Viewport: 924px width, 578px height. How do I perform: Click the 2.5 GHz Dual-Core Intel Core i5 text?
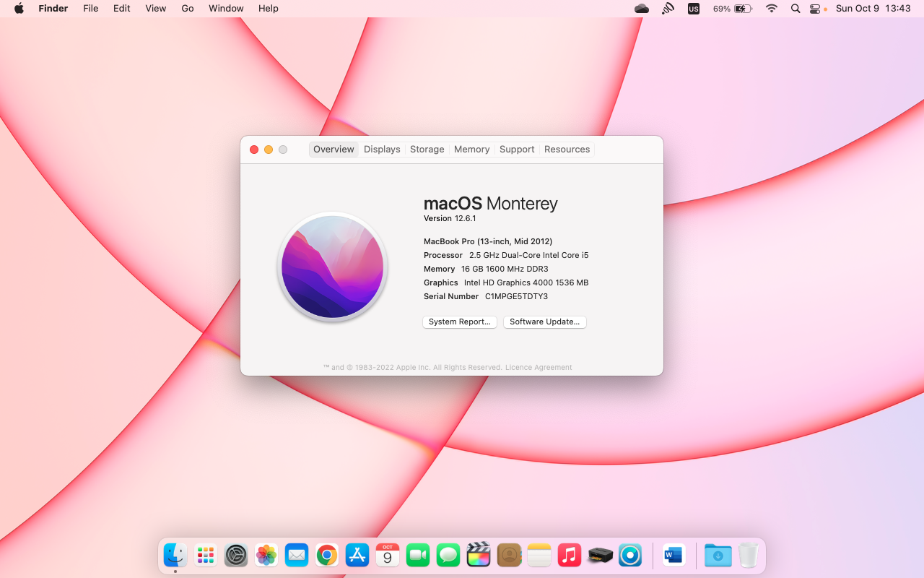(529, 256)
